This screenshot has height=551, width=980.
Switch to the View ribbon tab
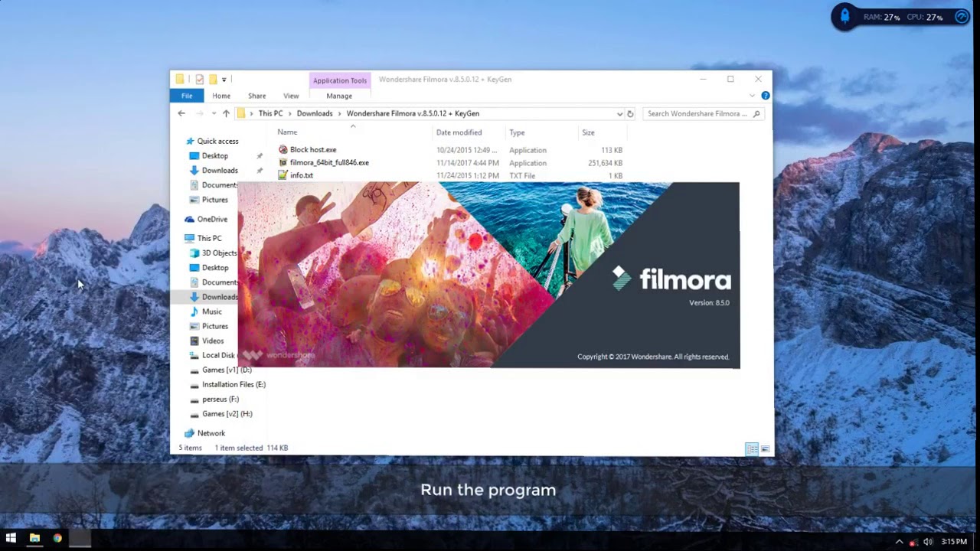click(291, 96)
